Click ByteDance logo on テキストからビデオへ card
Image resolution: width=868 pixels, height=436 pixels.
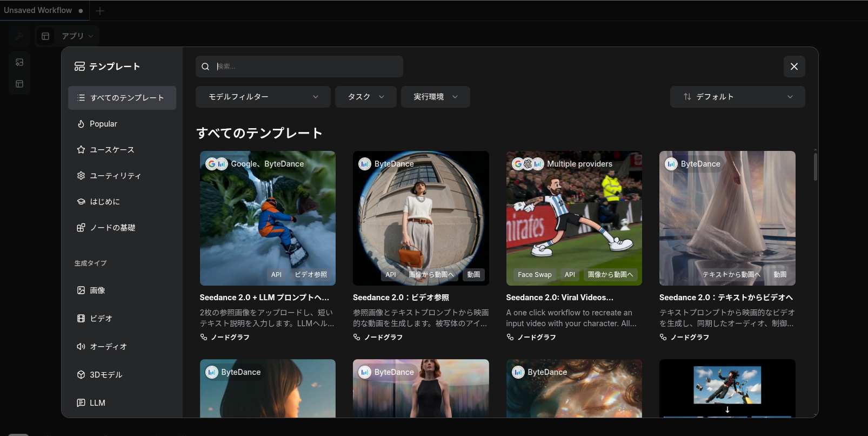click(x=671, y=164)
